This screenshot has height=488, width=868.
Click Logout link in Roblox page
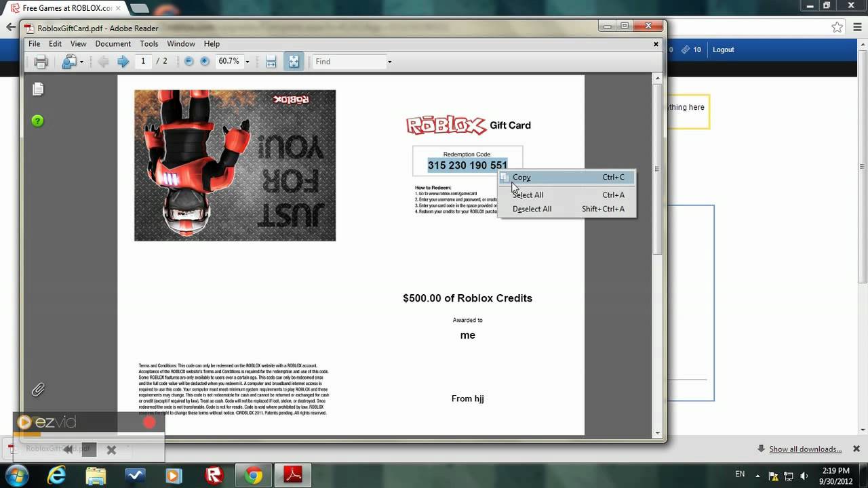[x=723, y=49]
